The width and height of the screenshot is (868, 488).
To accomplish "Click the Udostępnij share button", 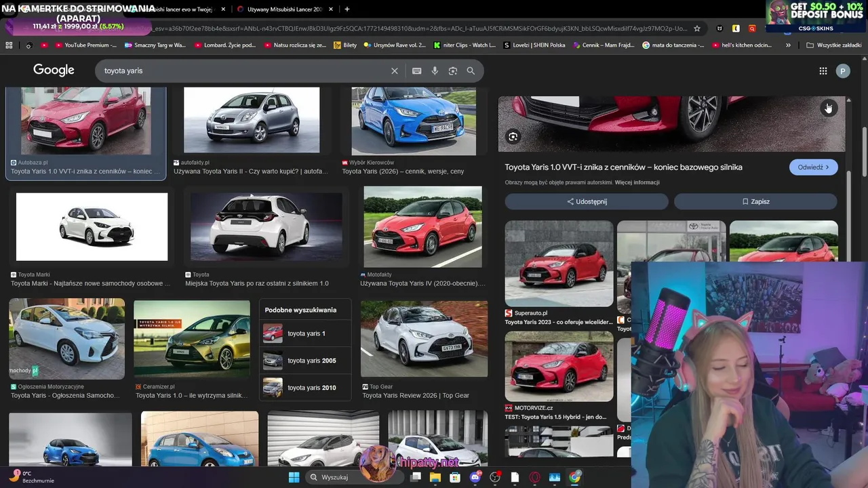I will [x=587, y=201].
